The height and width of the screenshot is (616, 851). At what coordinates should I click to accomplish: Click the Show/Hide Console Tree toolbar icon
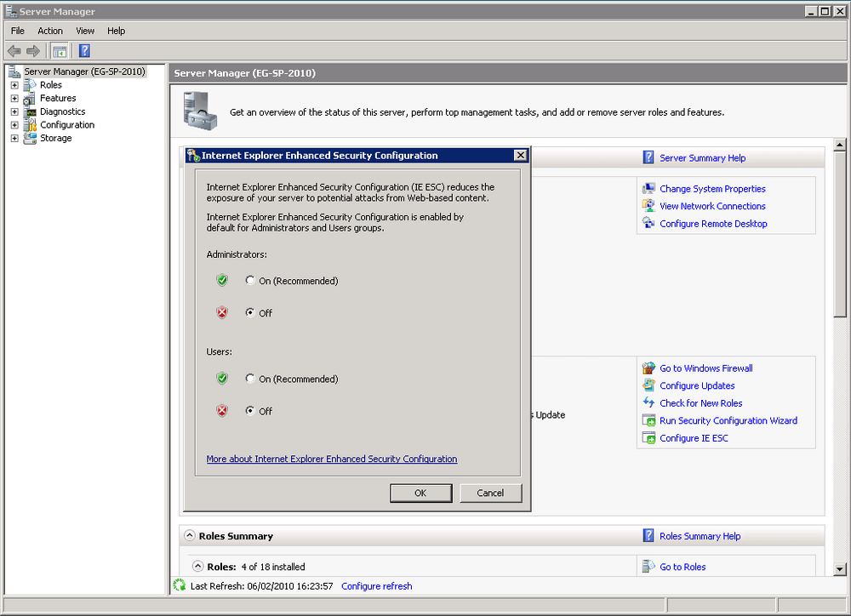(60, 51)
